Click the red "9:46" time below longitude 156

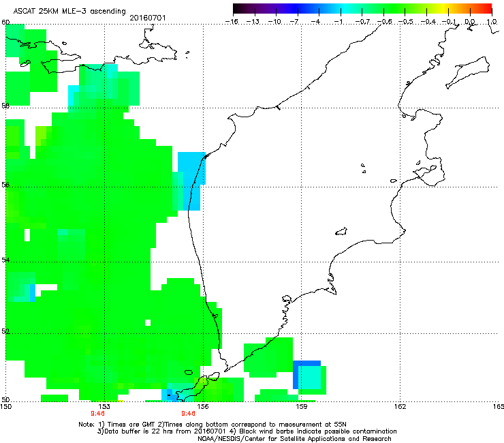[x=189, y=414]
